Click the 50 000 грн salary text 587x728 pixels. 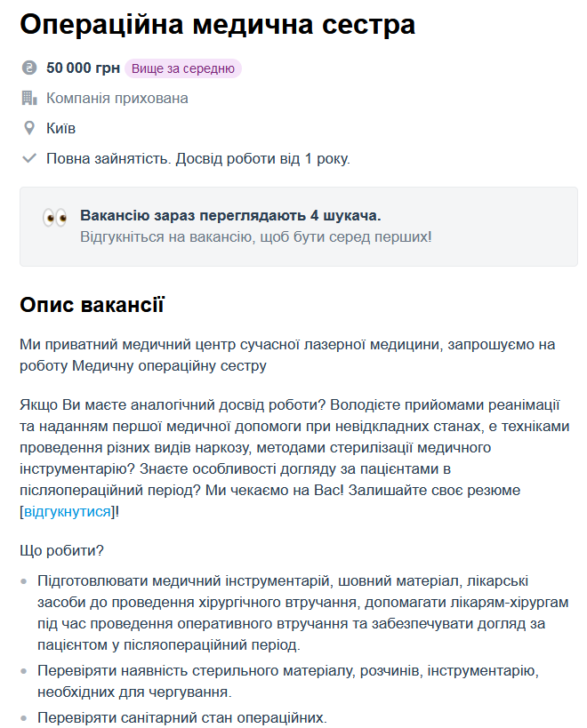(x=83, y=68)
